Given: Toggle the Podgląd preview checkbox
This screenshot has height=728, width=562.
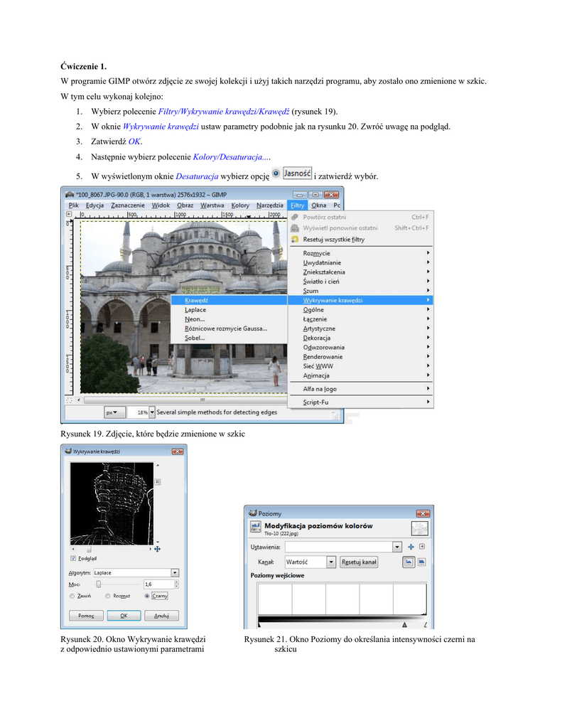Looking at the screenshot, I should click(72, 559).
